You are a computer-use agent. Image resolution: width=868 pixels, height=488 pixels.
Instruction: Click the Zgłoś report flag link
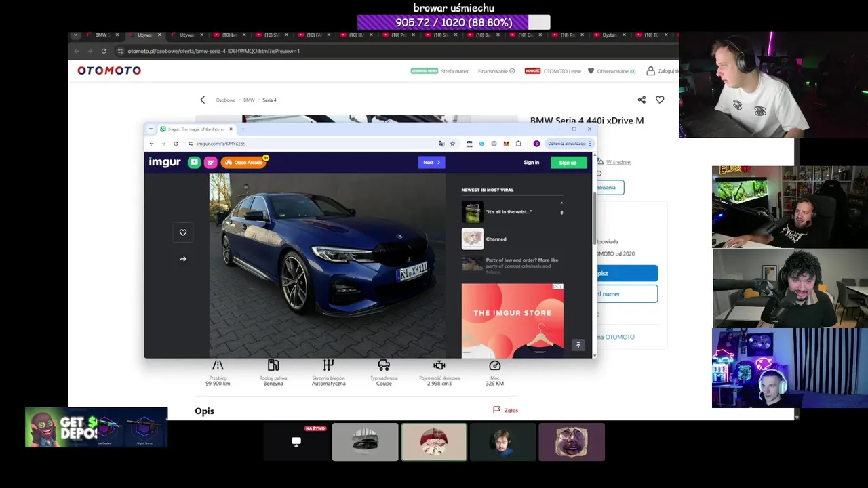[505, 410]
